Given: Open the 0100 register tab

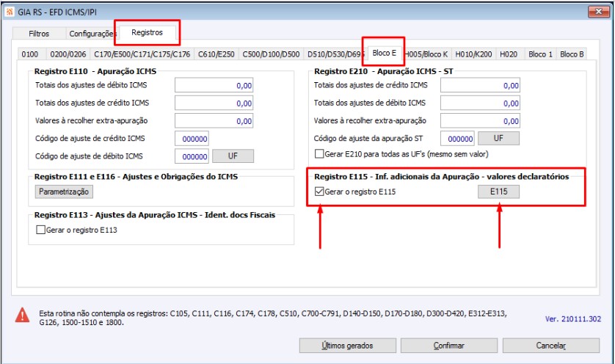Looking at the screenshot, I should 30,54.
